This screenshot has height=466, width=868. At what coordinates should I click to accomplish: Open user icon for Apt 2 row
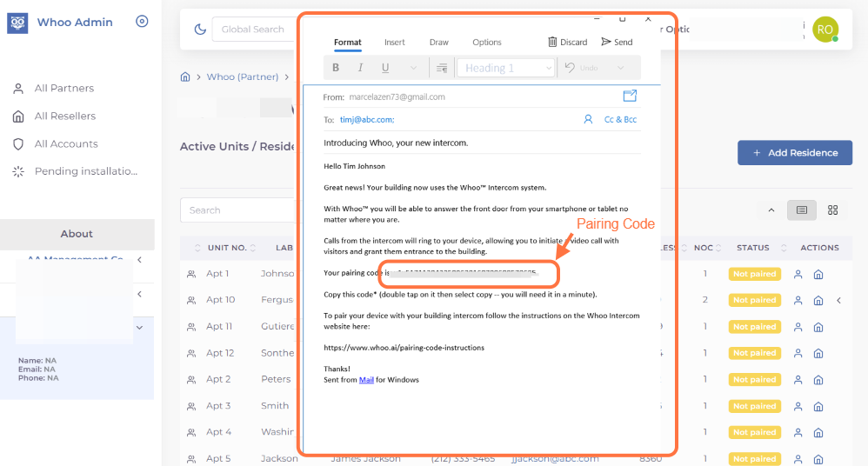[798, 380]
